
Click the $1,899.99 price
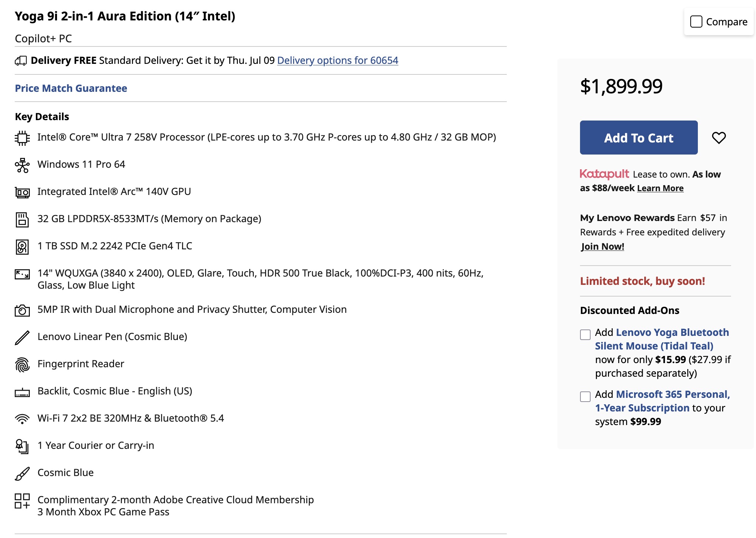[621, 86]
